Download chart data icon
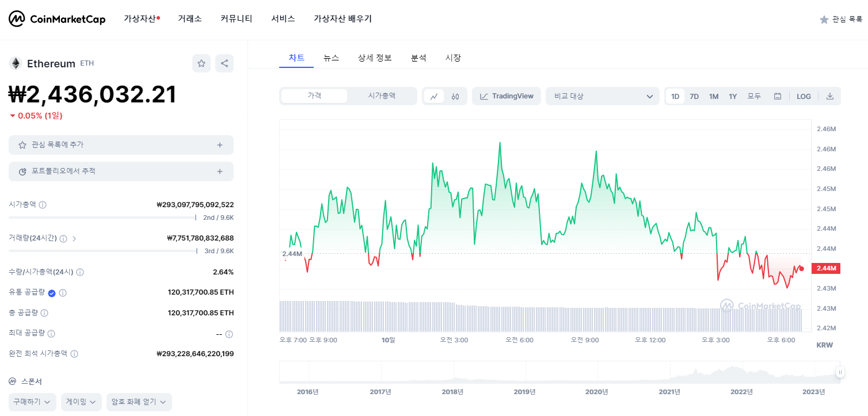This screenshot has height=416, width=868. [830, 96]
